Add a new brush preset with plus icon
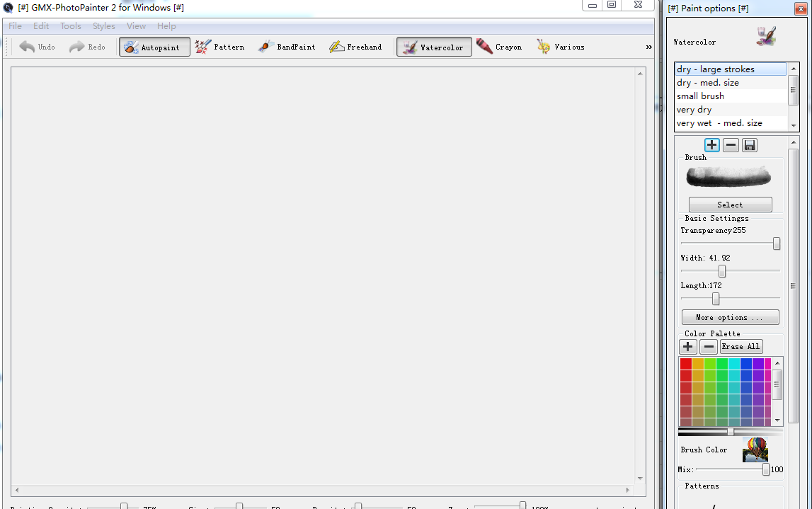This screenshot has height=509, width=812. click(x=712, y=145)
